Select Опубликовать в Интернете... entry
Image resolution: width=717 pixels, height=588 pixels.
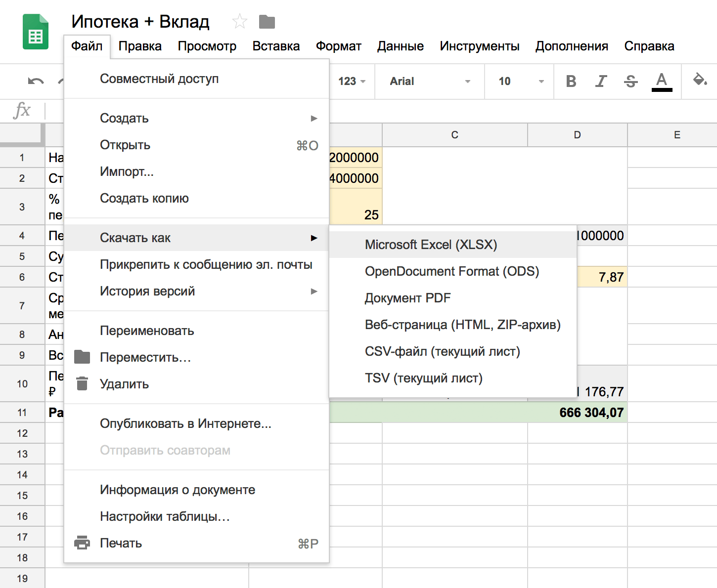click(197, 423)
